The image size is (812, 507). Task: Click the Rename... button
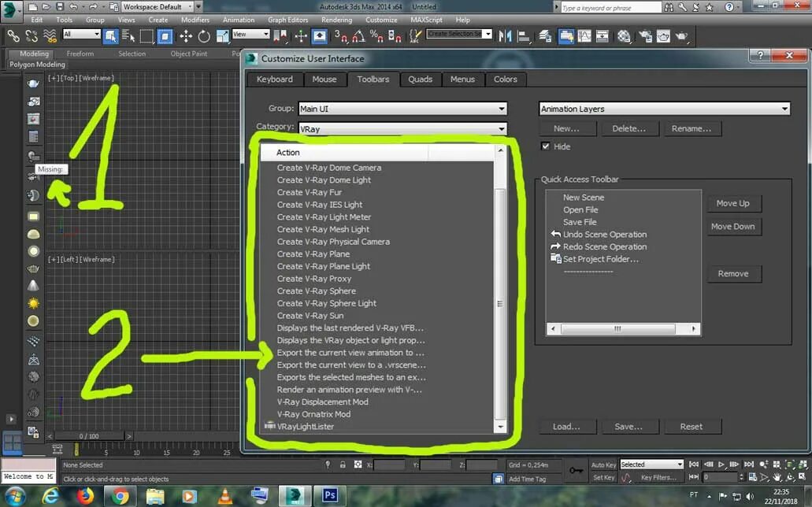pos(691,128)
